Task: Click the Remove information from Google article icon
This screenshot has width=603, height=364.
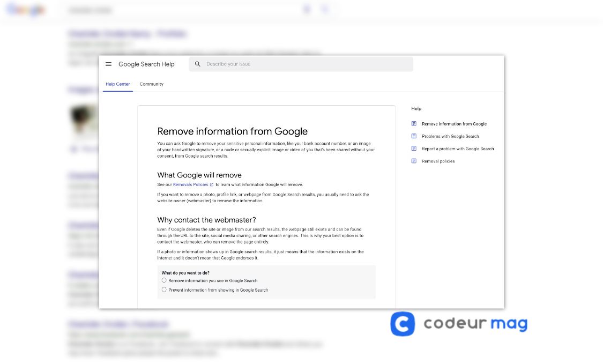Action: click(414, 124)
